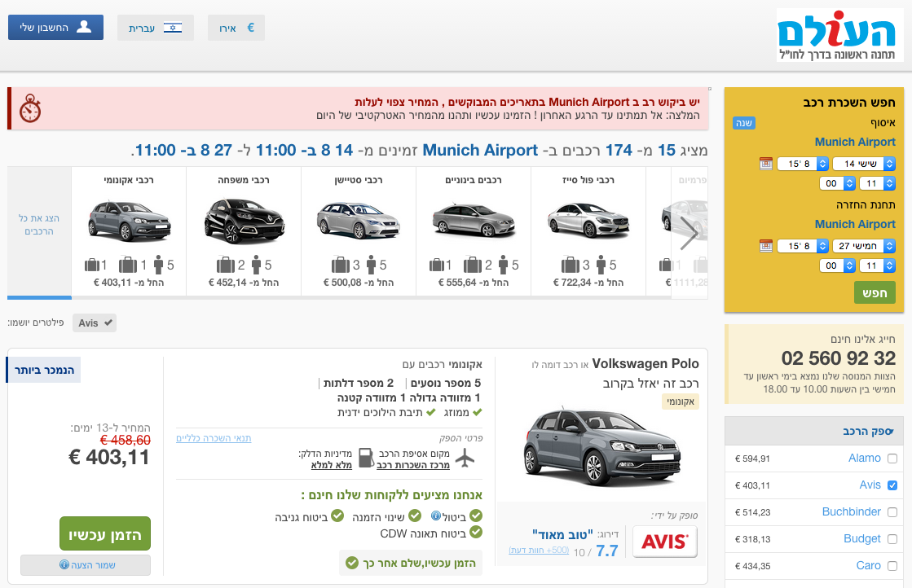
Task: Click the info icon next to ביטול
Action: pyautogui.click(x=436, y=516)
